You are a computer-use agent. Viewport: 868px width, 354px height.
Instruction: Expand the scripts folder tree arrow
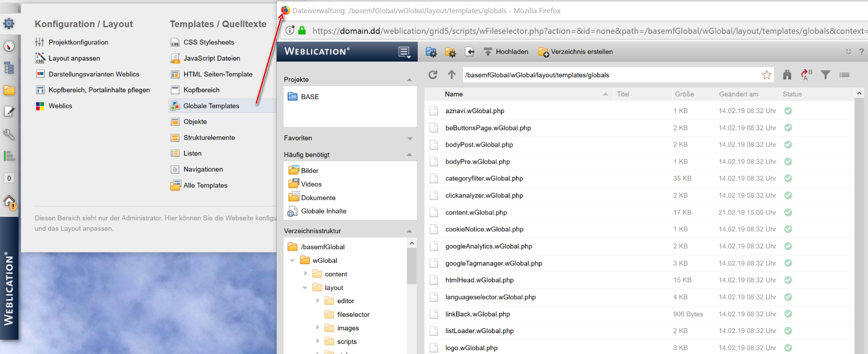317,341
